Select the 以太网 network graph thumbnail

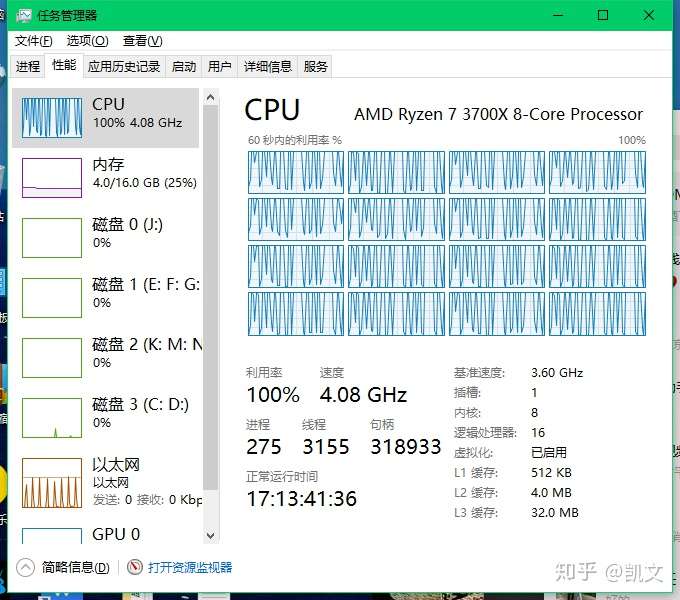52,483
